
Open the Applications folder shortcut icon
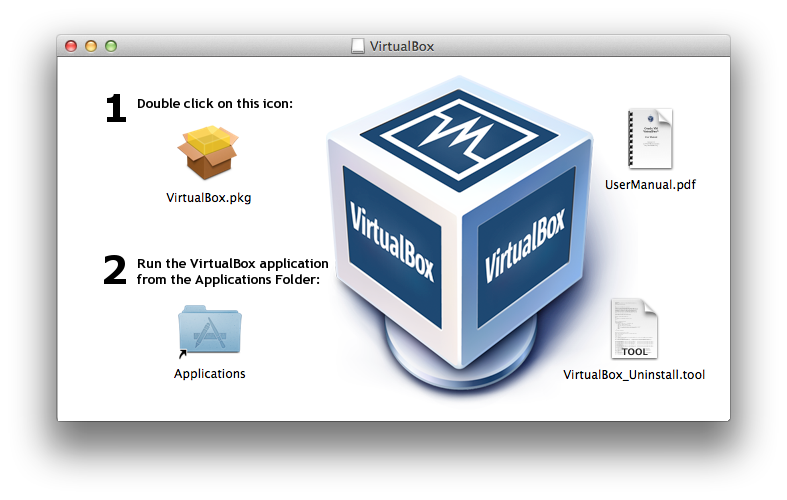pos(209,331)
